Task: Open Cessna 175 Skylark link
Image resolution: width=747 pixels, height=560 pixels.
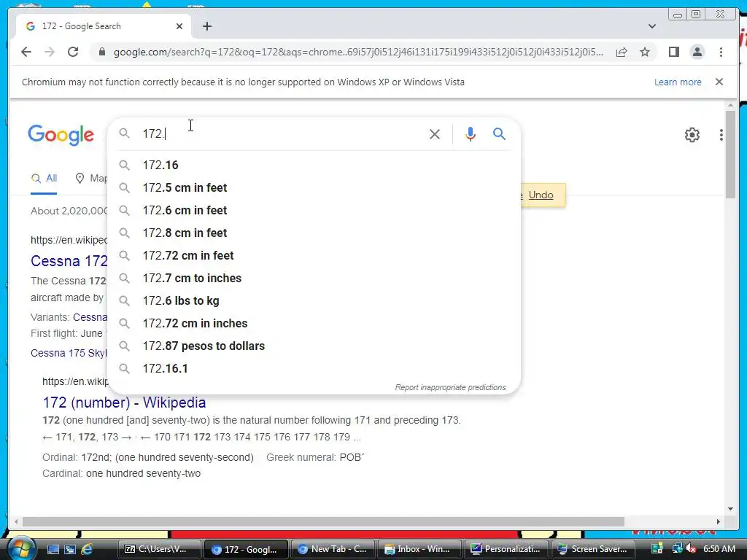Action: (69, 353)
